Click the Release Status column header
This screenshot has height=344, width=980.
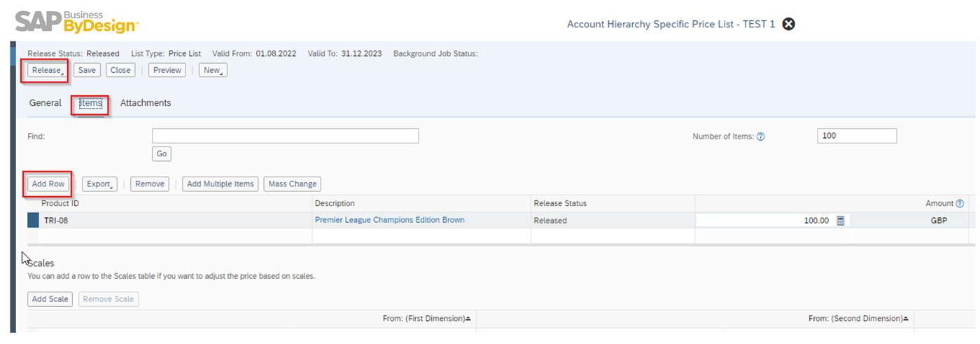tap(560, 203)
